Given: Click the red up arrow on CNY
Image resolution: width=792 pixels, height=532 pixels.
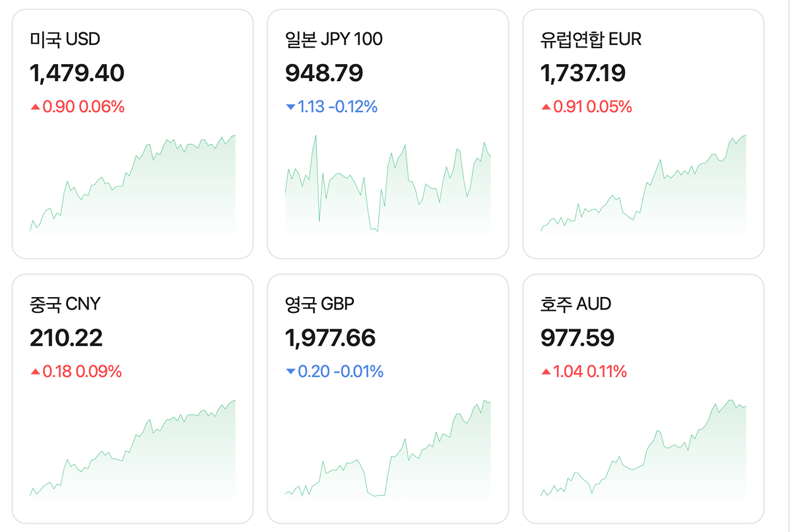Looking at the screenshot, I should 35,372.
